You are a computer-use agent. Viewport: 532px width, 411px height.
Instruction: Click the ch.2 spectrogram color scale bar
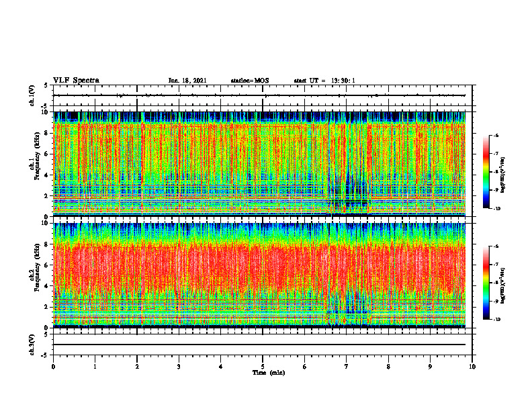[486, 283]
